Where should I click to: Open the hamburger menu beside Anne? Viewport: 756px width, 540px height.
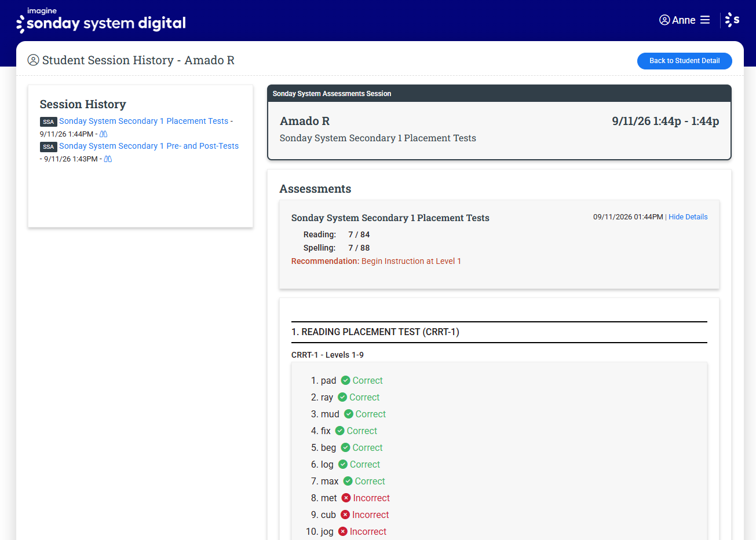tap(705, 20)
